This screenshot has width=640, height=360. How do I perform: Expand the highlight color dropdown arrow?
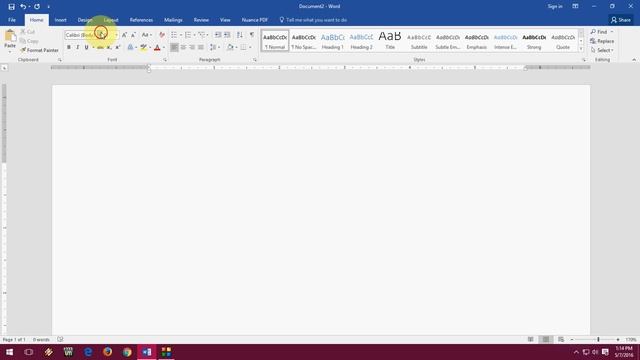click(x=150, y=47)
